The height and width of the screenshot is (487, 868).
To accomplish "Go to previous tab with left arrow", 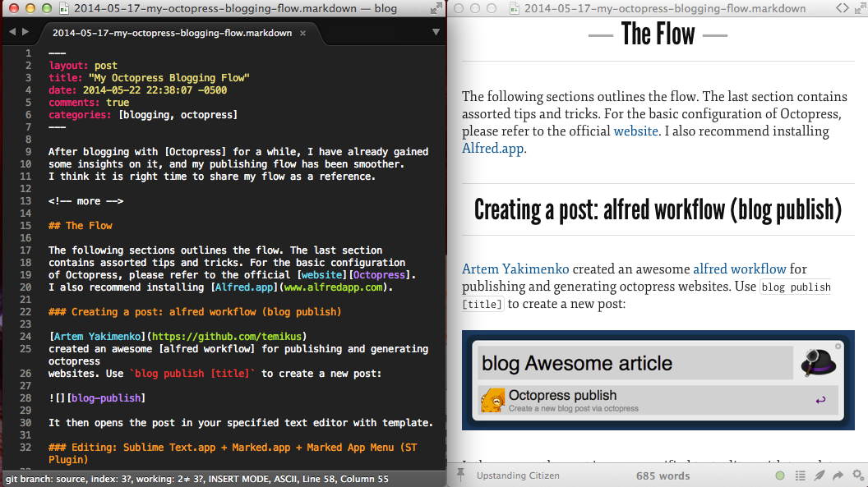I will tap(12, 32).
